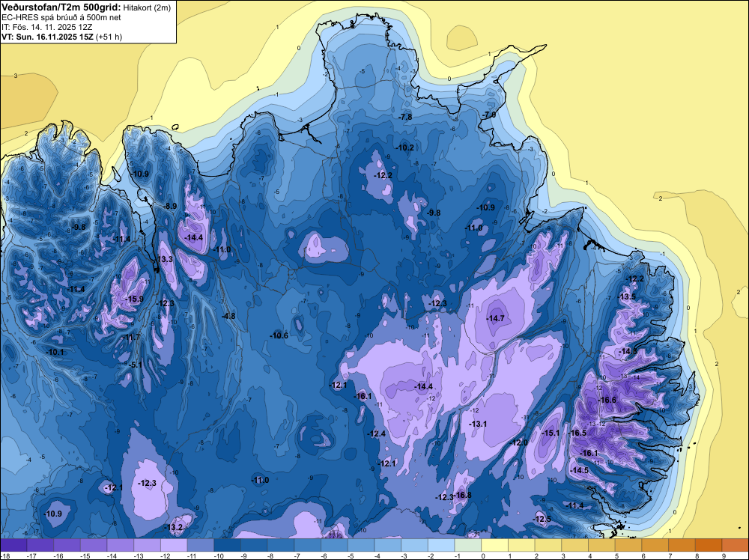This screenshot has height=560, width=749.
Task: Pick the legend swatch between 0 and 1
Action: pos(495,545)
